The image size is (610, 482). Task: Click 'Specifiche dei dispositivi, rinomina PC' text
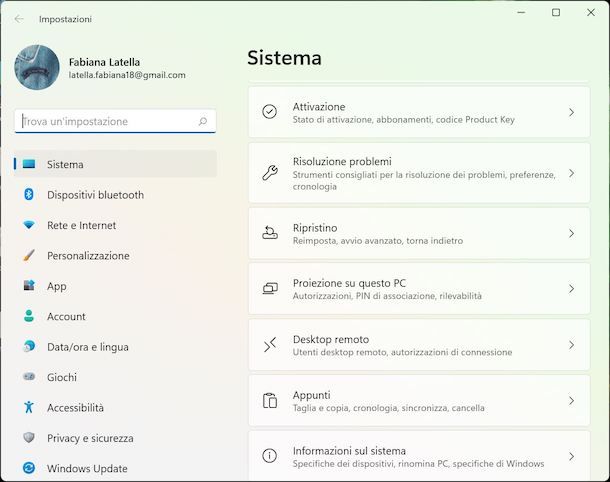[370, 464]
